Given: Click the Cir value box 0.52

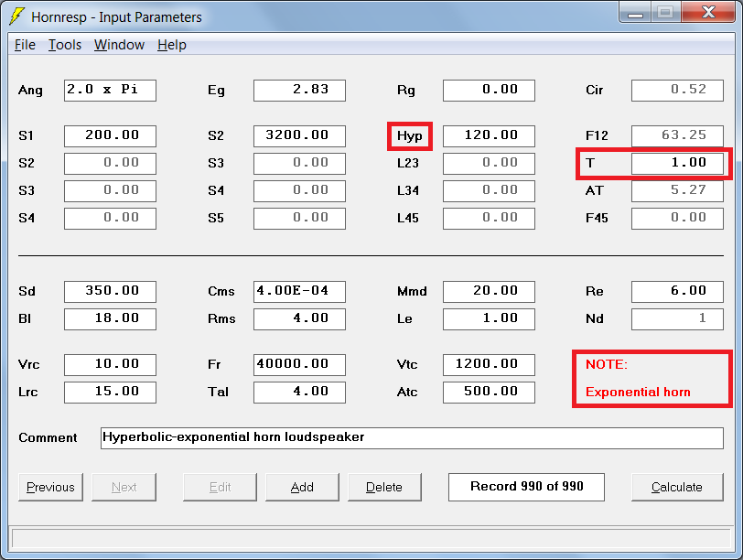Looking at the screenshot, I should click(678, 91).
